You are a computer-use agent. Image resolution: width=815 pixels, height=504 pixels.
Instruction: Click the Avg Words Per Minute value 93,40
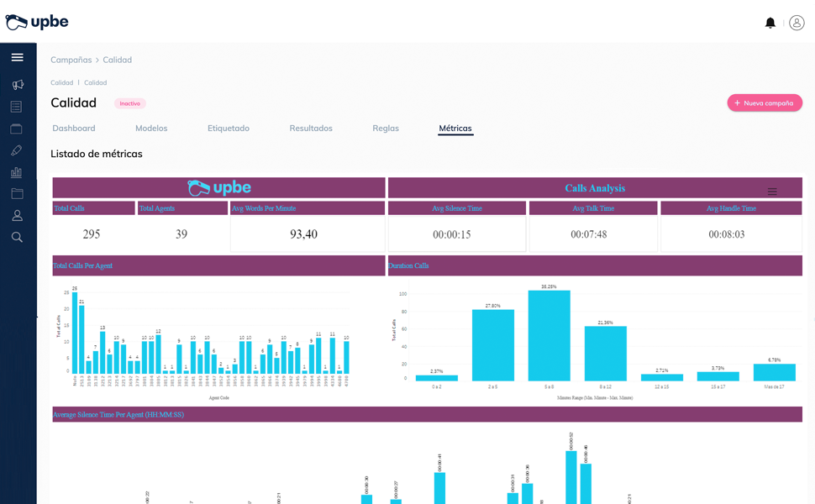point(303,234)
